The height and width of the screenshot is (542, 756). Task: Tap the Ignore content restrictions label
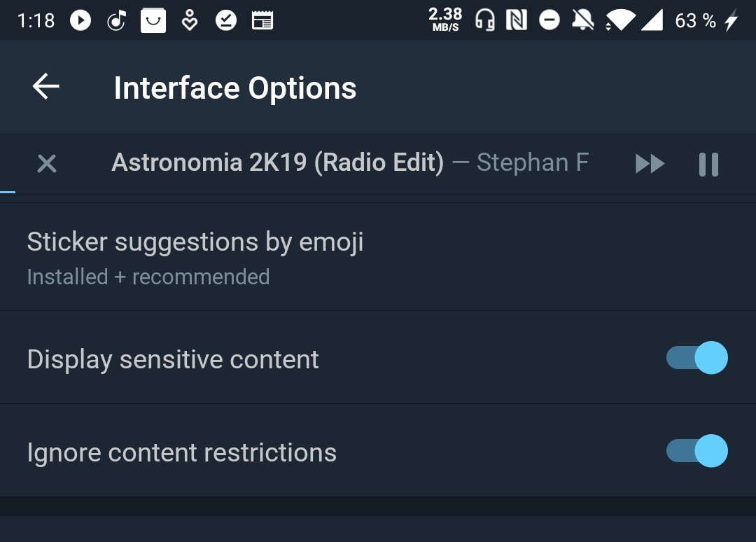181,452
